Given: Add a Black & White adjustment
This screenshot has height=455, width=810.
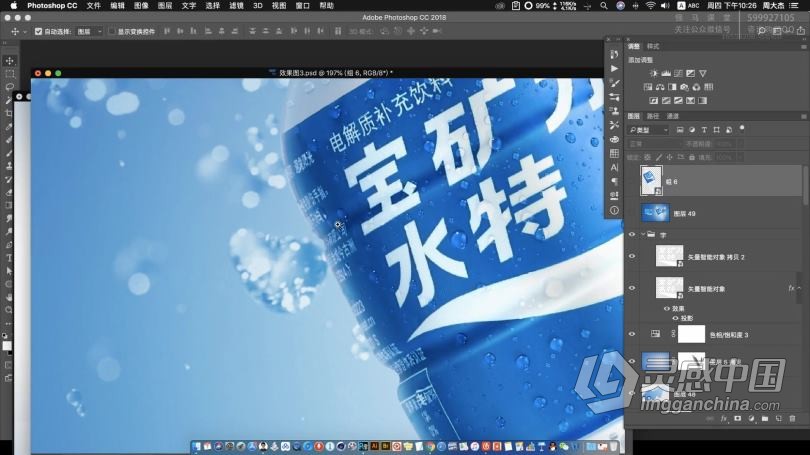Looking at the screenshot, I should coord(672,87).
